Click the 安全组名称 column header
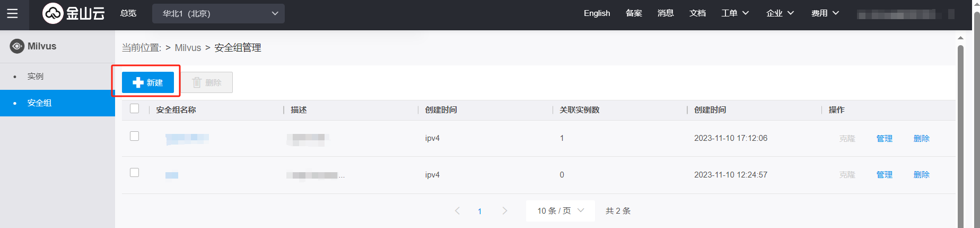The width and height of the screenshot is (980, 228). click(x=176, y=110)
